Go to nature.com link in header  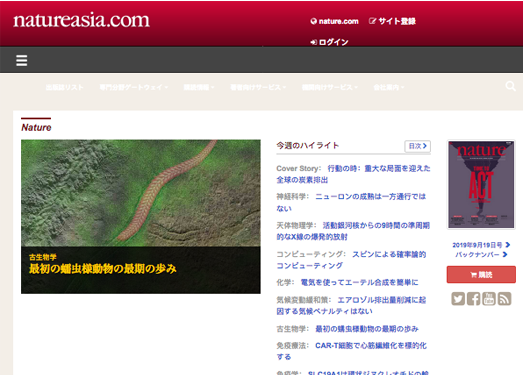pyautogui.click(x=335, y=21)
